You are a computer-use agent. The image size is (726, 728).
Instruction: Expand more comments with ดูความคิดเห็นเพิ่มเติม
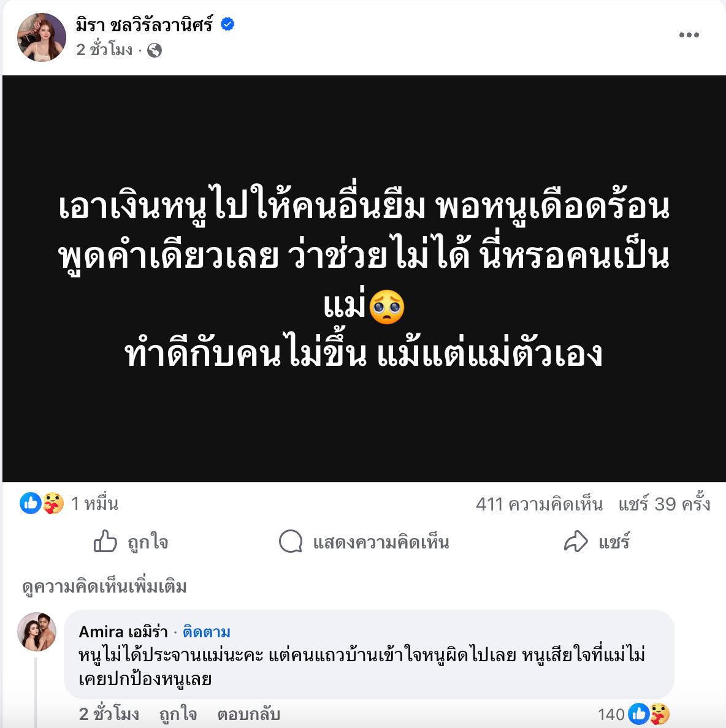(104, 586)
